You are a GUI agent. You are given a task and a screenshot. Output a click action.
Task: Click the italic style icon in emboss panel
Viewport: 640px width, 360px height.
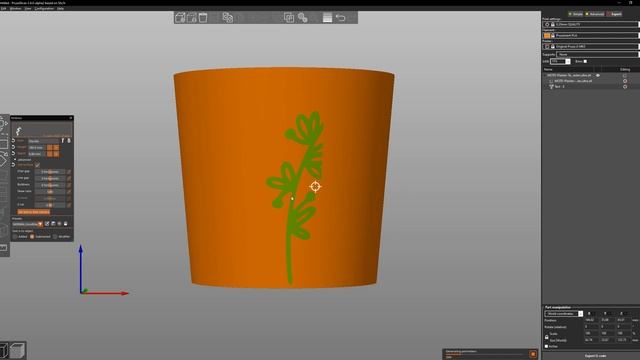click(x=63, y=141)
